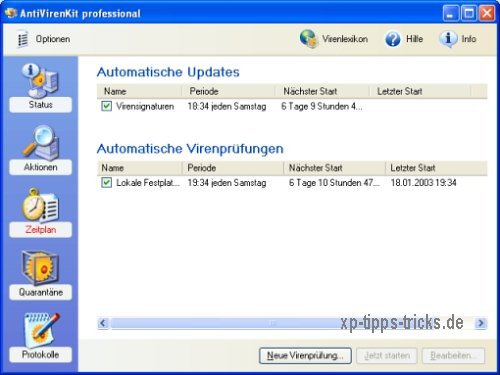Open the Status section label
This screenshot has width=500, height=375.
tap(41, 105)
